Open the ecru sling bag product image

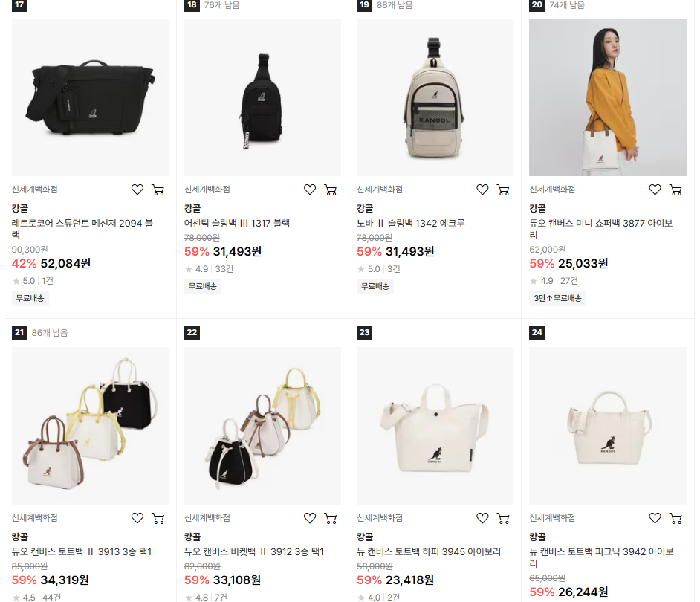pos(435,97)
